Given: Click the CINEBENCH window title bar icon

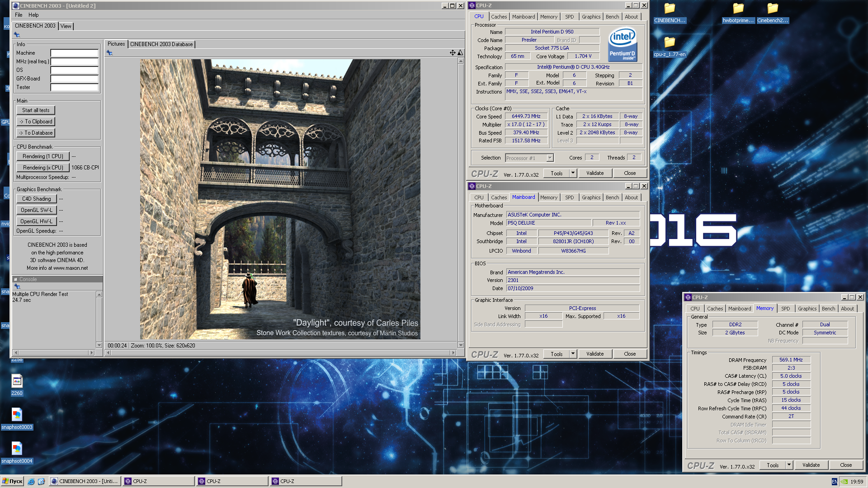Looking at the screenshot, I should point(16,6).
